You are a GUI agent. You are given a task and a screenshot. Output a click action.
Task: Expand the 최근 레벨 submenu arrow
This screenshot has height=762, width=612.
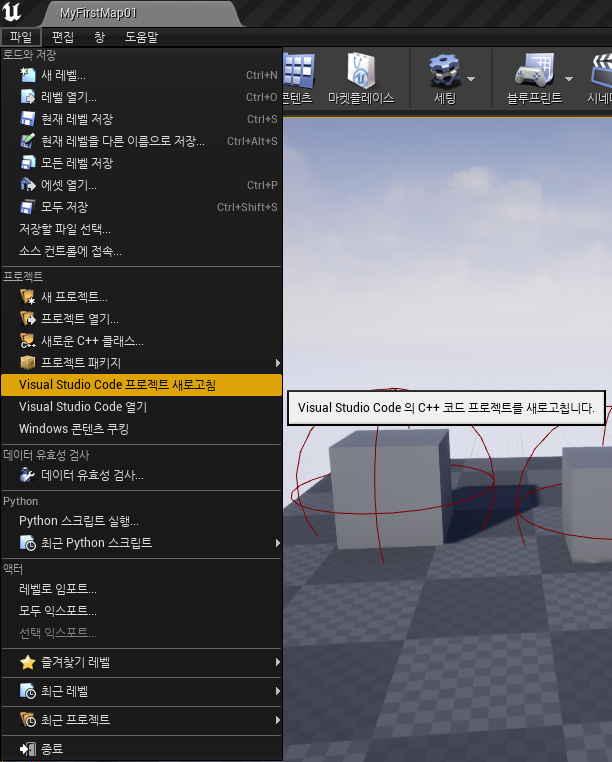278,691
